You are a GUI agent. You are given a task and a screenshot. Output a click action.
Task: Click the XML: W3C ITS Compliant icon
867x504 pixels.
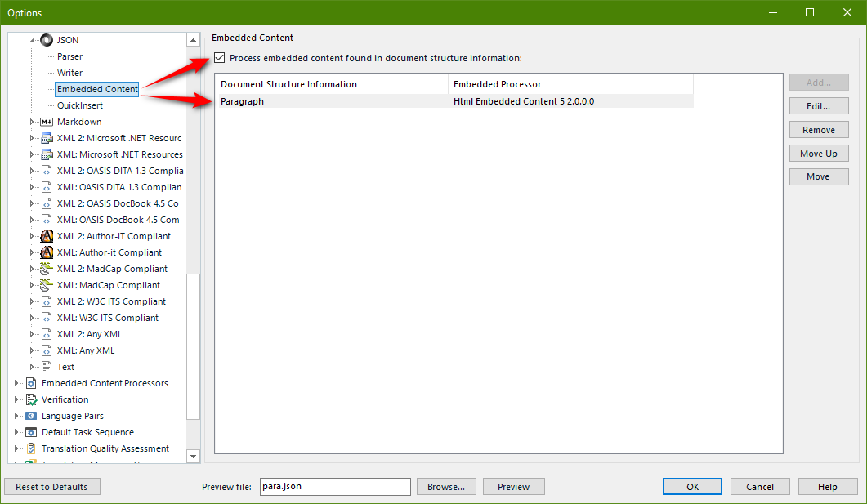click(x=47, y=319)
